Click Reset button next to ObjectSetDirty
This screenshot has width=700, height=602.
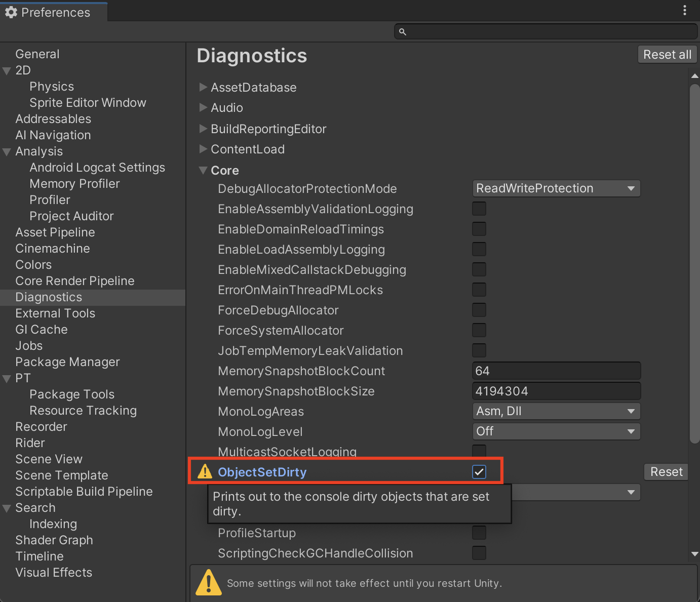pyautogui.click(x=666, y=472)
